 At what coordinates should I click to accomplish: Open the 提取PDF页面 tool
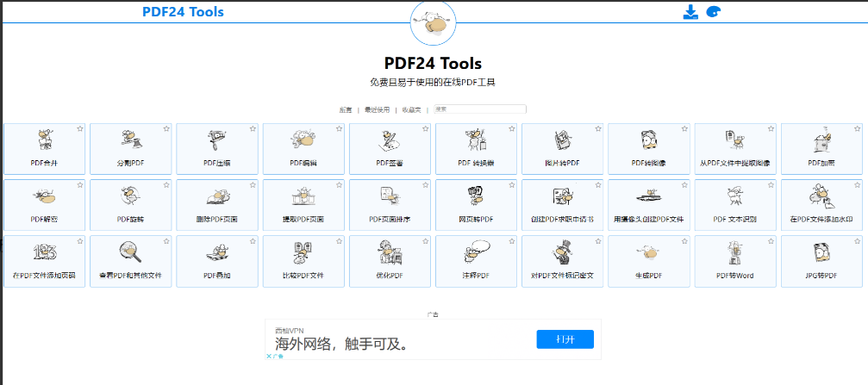[303, 205]
